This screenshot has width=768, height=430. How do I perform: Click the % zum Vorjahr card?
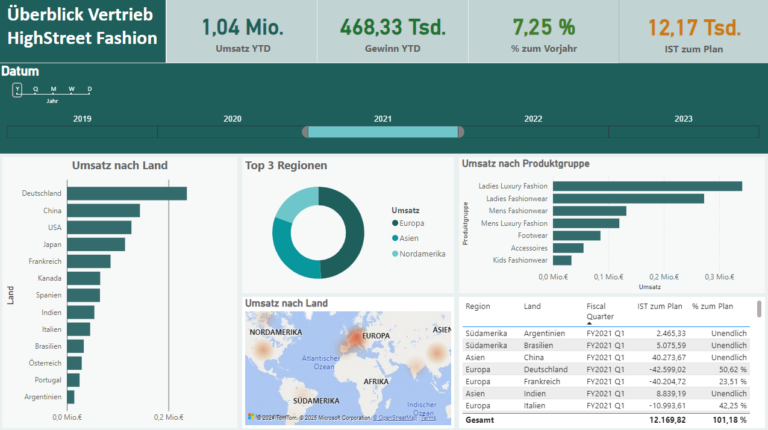[x=544, y=31]
